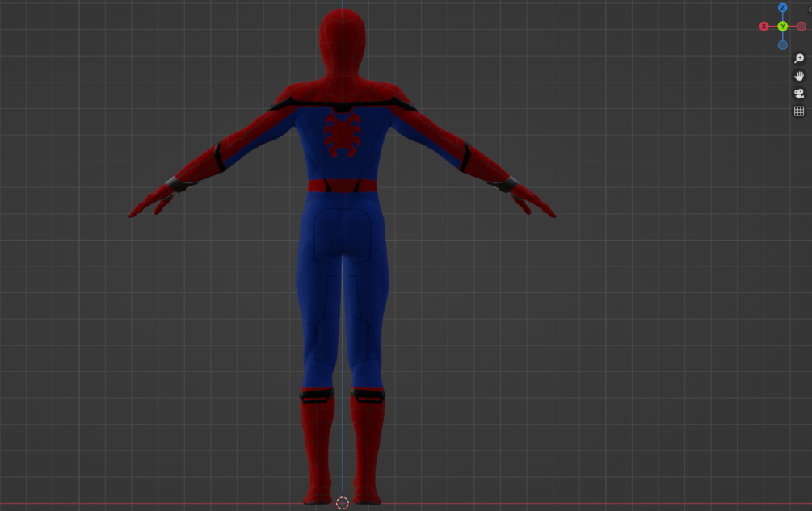Click the magnifier zoom view icon
Image resolution: width=812 pixels, height=511 pixels.
click(799, 58)
